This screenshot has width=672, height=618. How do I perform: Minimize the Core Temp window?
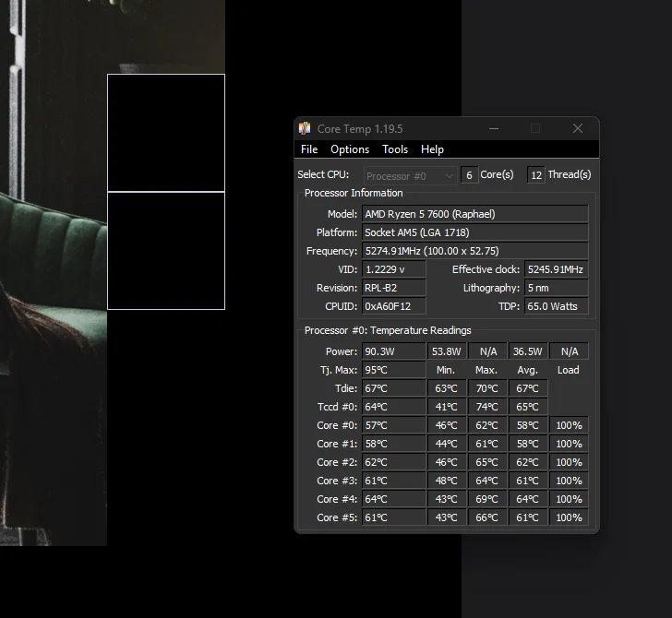pyautogui.click(x=494, y=128)
